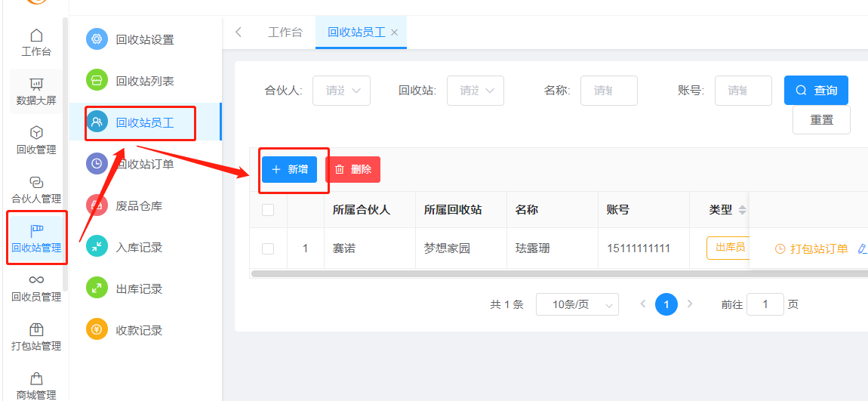The image size is (868, 401).
Task: Click the 回收站设置 gear icon
Action: [97, 39]
